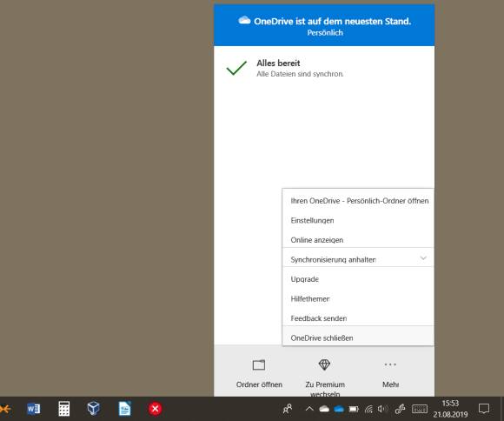Open the LibreOffice document icon in taskbar
The width and height of the screenshot is (504, 421).
(125, 409)
